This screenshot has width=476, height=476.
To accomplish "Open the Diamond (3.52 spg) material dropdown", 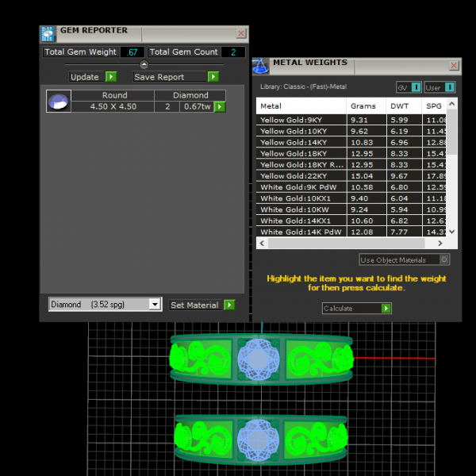I will tap(155, 305).
